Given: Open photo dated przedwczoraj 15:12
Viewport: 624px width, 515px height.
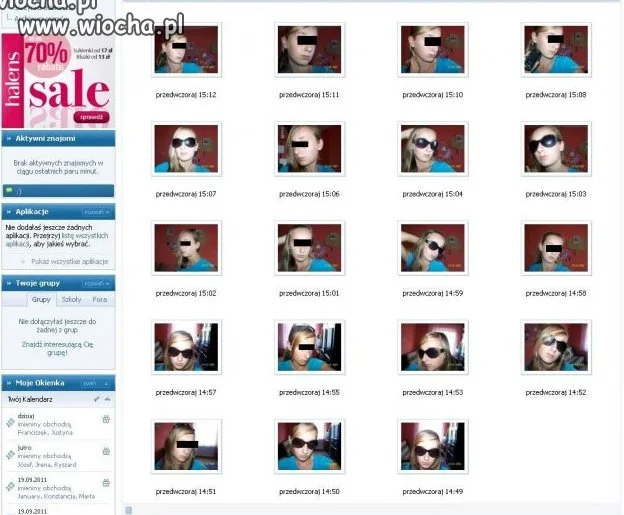Looking at the screenshot, I should [x=186, y=50].
